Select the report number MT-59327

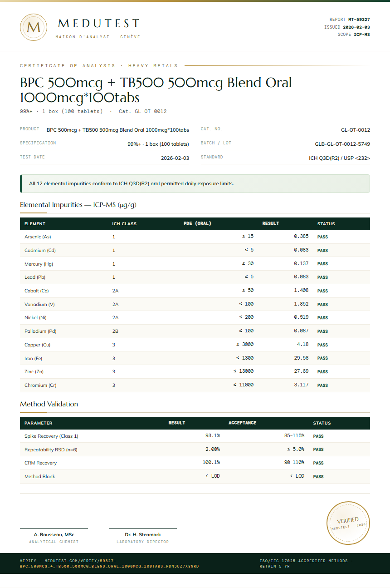(x=359, y=20)
